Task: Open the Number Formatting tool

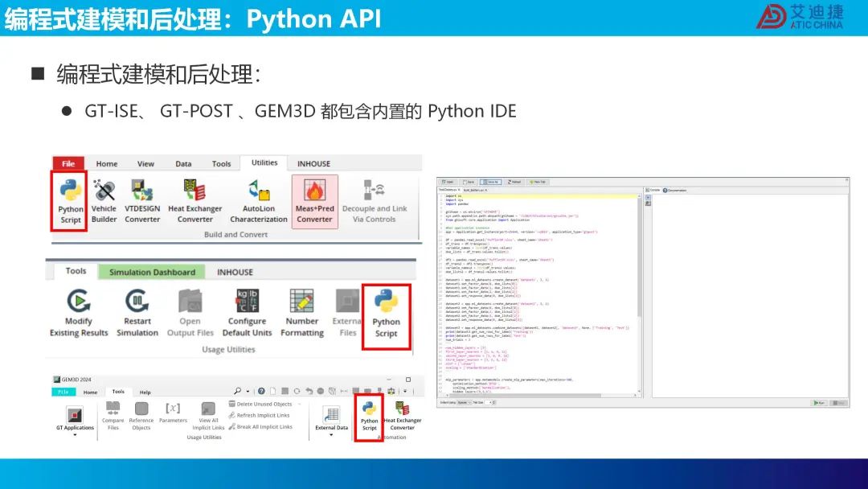Action: coord(301,313)
